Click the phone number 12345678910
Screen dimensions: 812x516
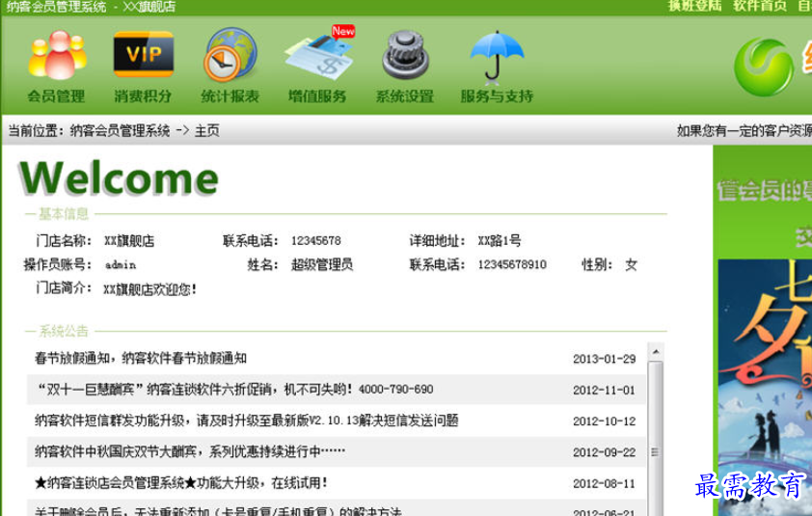pyautogui.click(x=512, y=264)
